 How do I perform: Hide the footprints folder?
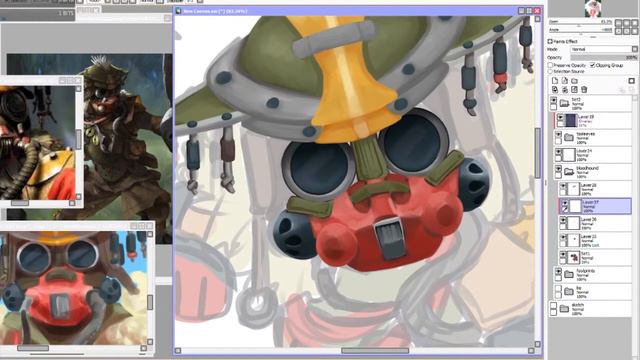point(558,271)
